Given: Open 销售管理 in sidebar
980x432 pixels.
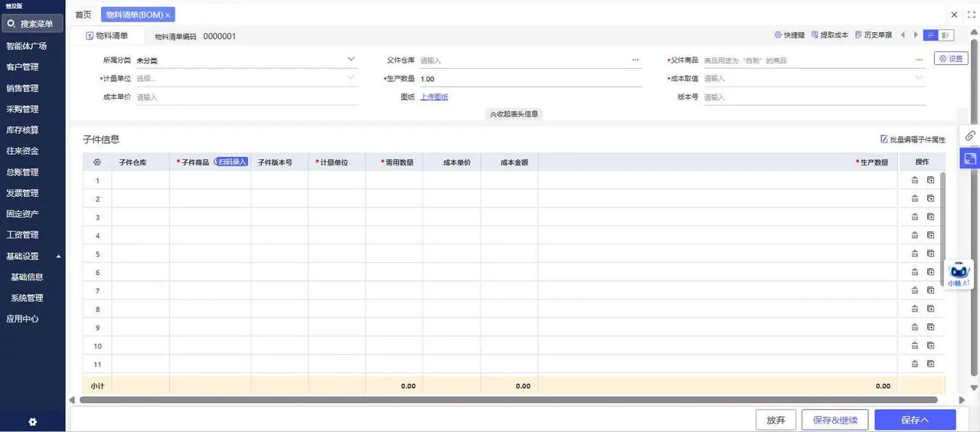Looking at the screenshot, I should [22, 88].
